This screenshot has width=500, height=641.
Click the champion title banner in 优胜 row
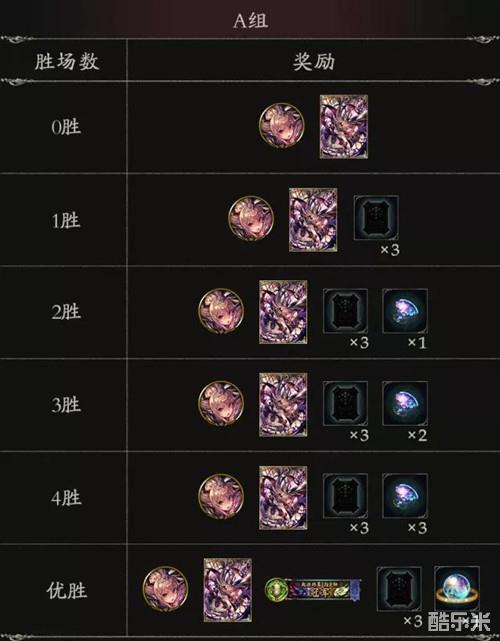[313, 589]
